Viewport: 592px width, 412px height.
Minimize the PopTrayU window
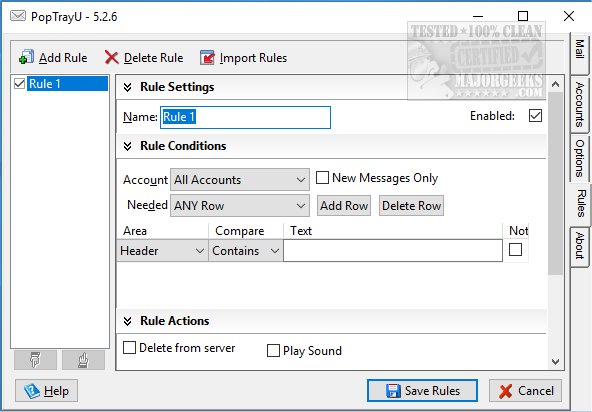[x=478, y=16]
